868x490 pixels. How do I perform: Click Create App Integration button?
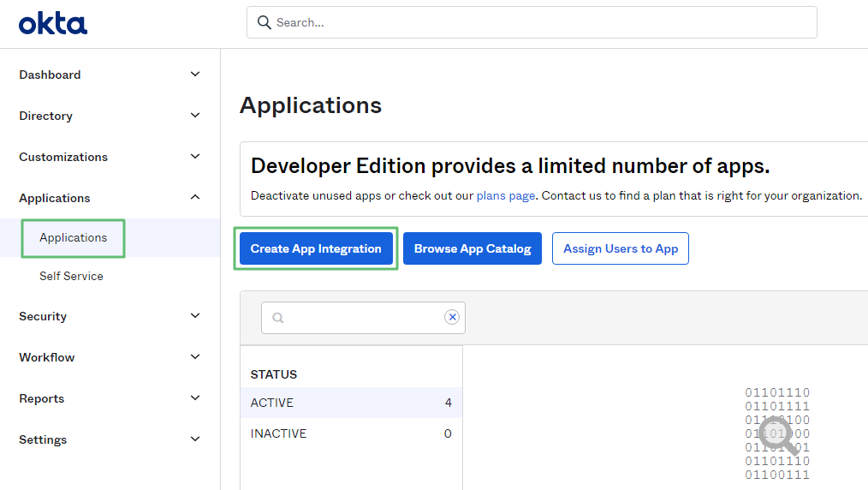(x=316, y=248)
